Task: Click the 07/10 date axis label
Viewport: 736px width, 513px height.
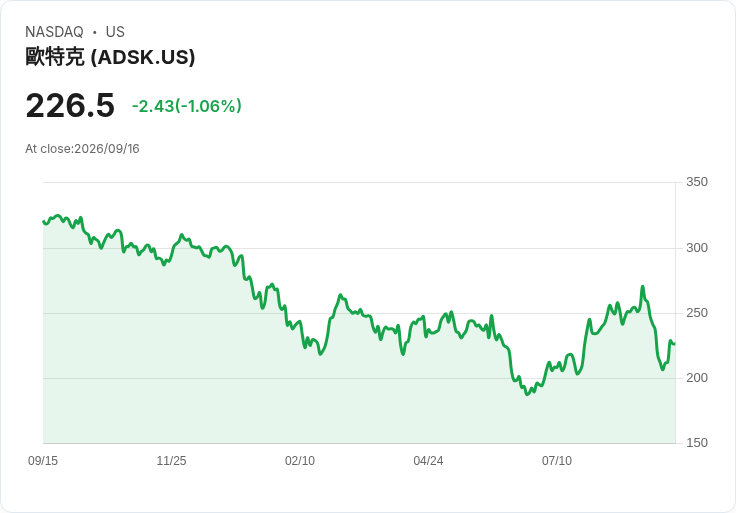Action: (x=557, y=460)
